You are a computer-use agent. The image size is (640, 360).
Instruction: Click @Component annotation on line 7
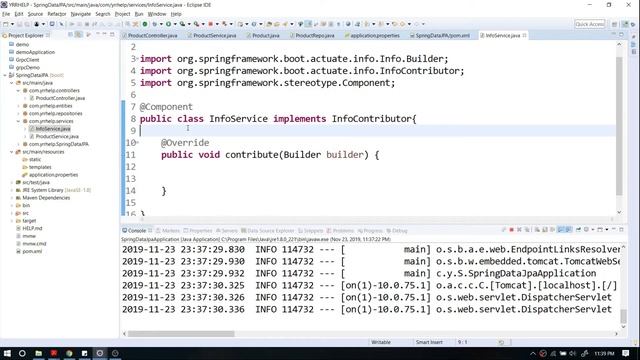[166, 107]
